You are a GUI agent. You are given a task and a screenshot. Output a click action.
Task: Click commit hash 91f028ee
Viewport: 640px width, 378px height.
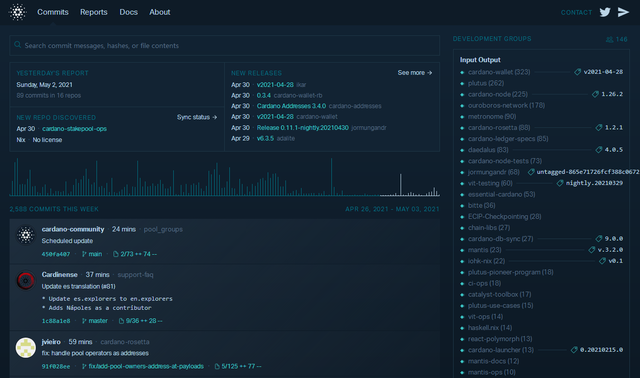point(56,367)
